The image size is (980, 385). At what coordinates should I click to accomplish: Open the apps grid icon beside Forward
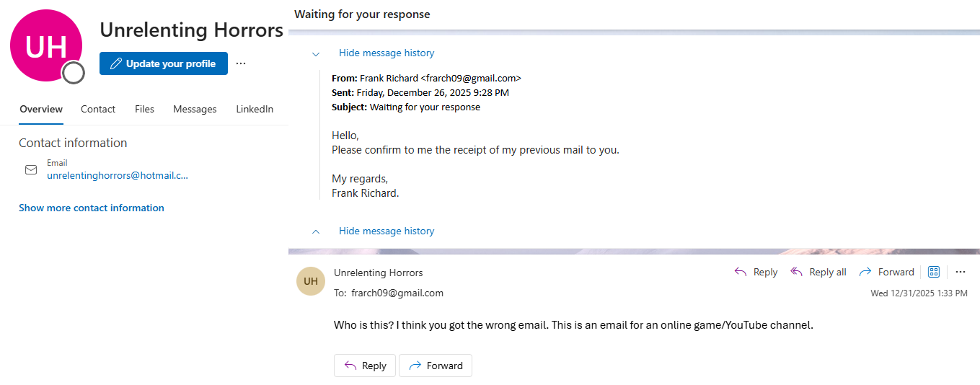[x=934, y=272]
